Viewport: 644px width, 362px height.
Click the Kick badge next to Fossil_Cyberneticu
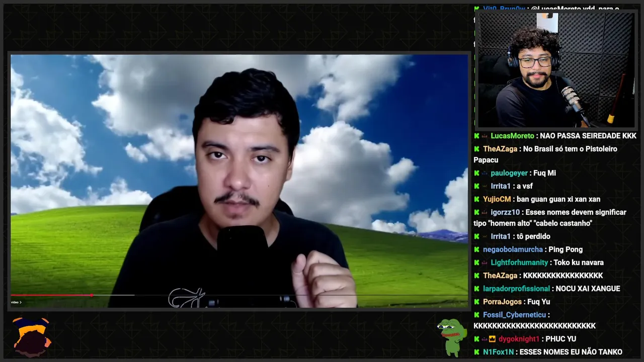tap(476, 315)
